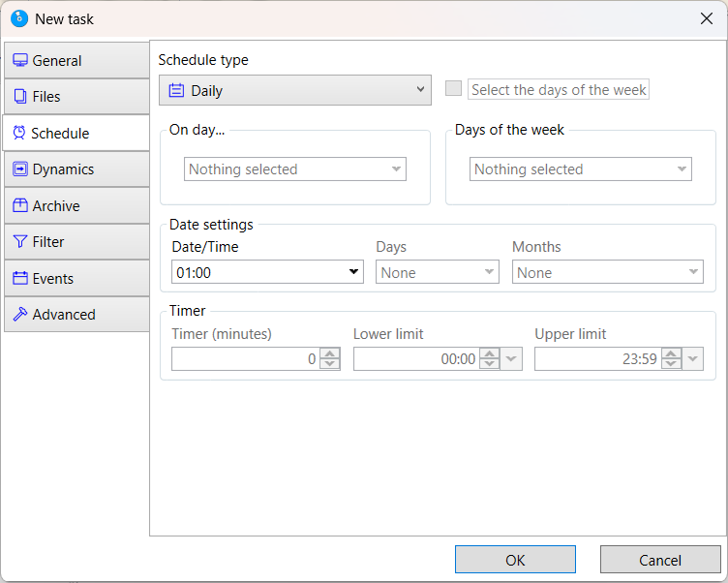The width and height of the screenshot is (728, 583).
Task: Click the Dynamics tab arrow icon
Action: tap(19, 169)
